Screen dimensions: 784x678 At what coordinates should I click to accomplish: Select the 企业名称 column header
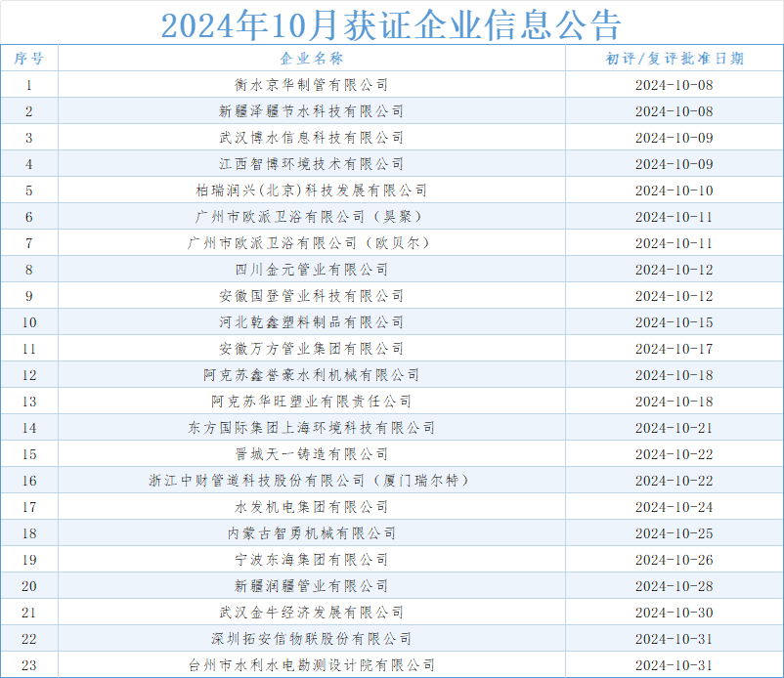[312, 59]
